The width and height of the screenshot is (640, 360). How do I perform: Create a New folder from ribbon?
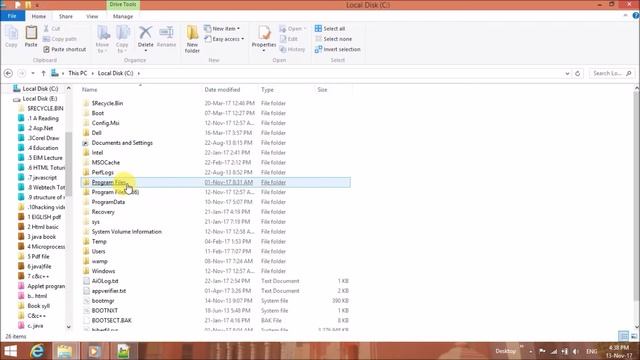click(x=192, y=39)
